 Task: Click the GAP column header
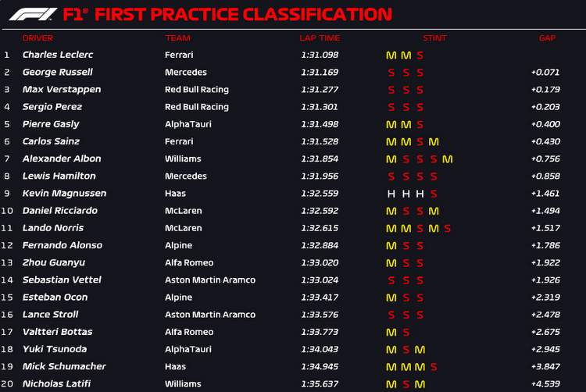click(547, 38)
